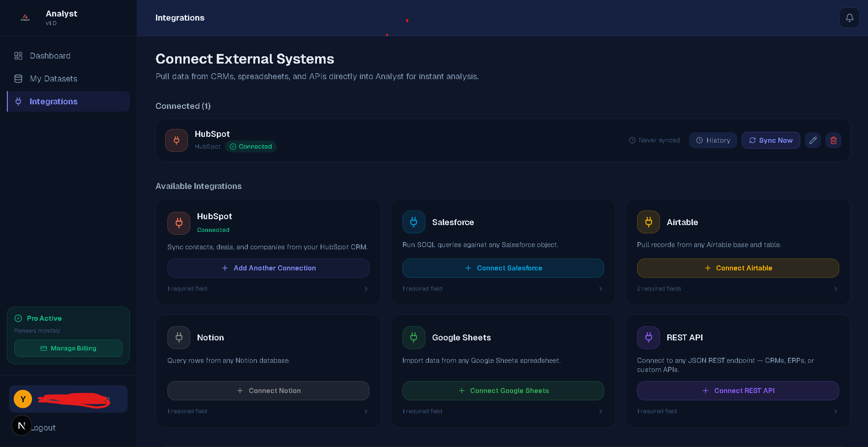Open My Datasets in the sidebar

pos(69,79)
